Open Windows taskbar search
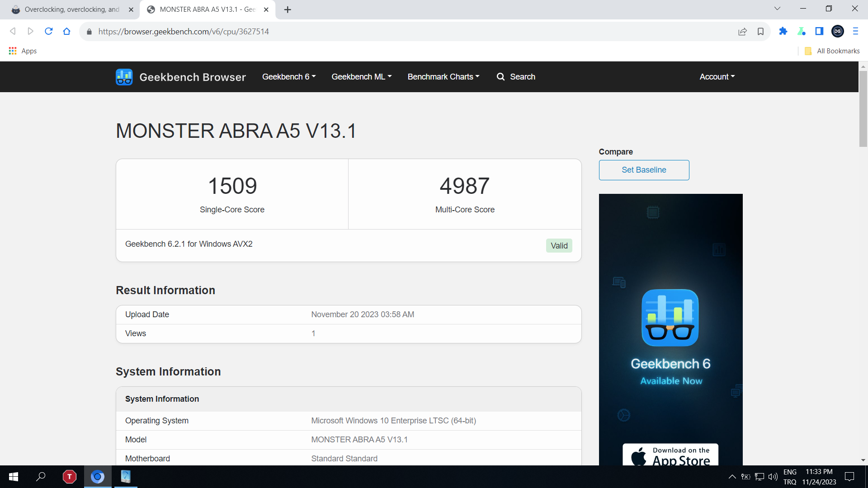Screen dimensions: 868x488 point(41,477)
